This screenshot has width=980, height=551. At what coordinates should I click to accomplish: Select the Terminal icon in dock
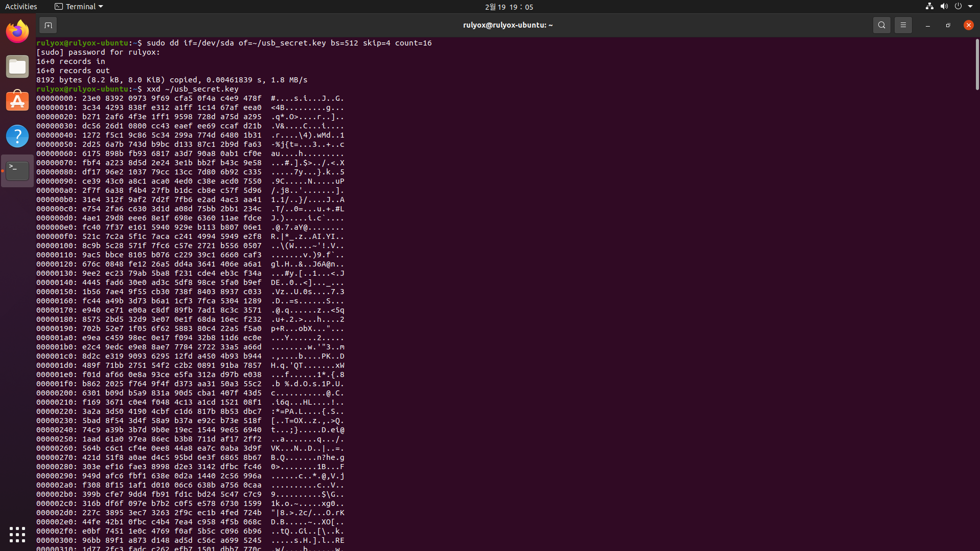[17, 171]
